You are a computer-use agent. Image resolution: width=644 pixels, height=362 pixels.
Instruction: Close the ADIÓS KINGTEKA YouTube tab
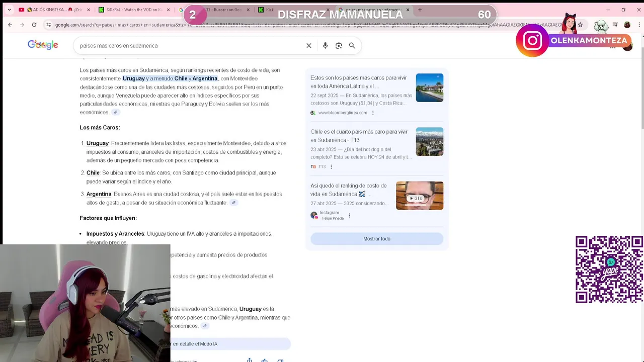coord(89,10)
